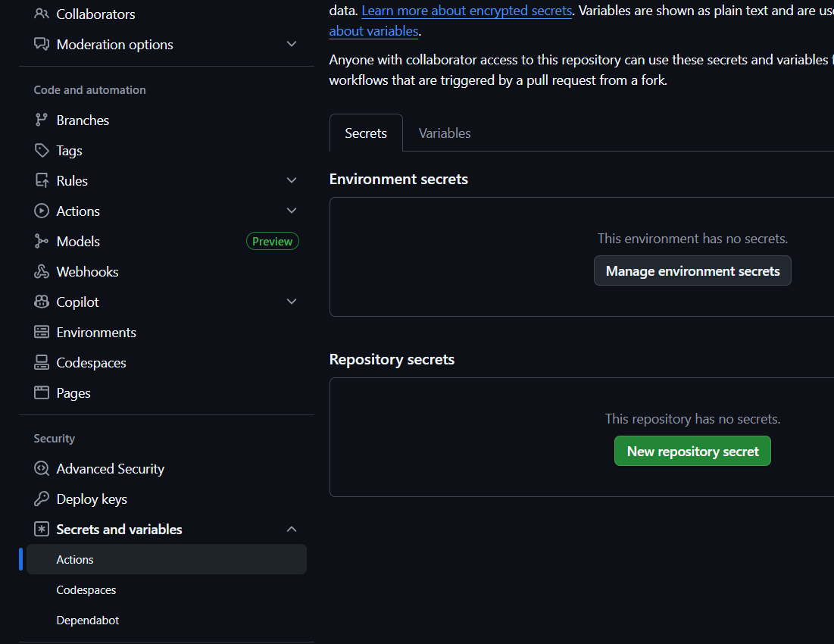Click the New repository secret button

tap(692, 451)
